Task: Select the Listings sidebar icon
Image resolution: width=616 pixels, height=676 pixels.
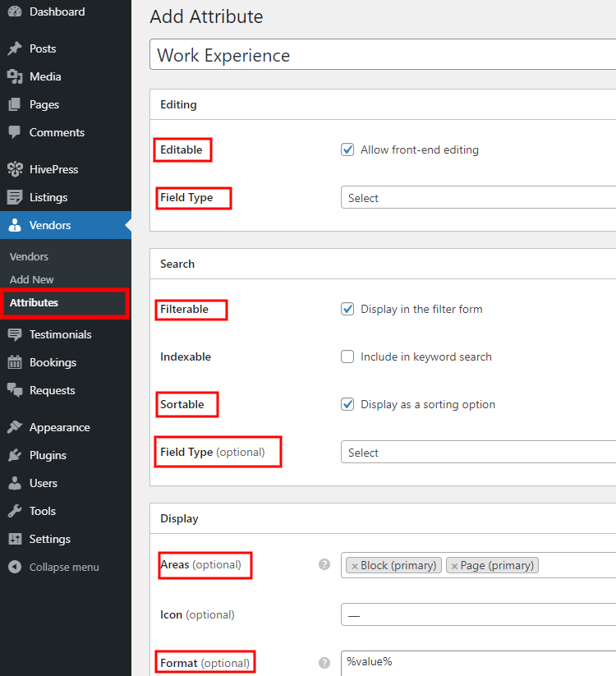Action: click(15, 196)
